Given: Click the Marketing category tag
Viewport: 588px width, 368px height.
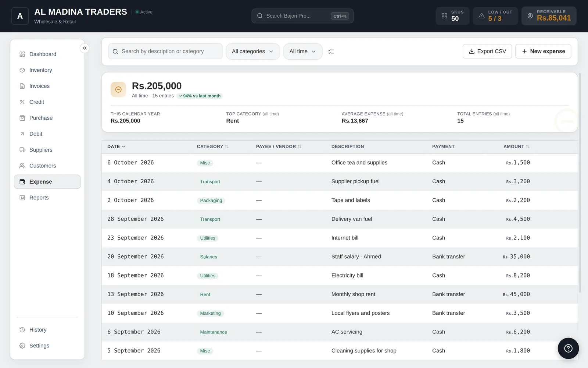Looking at the screenshot, I should click(210, 313).
